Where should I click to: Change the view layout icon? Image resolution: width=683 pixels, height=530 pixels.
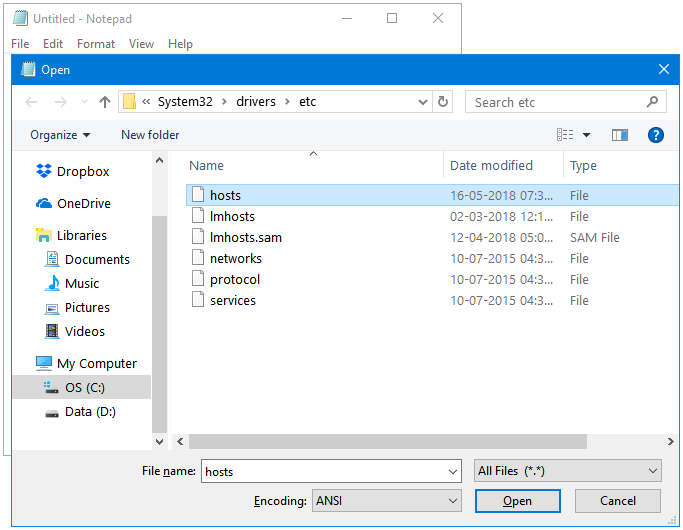tap(565, 135)
